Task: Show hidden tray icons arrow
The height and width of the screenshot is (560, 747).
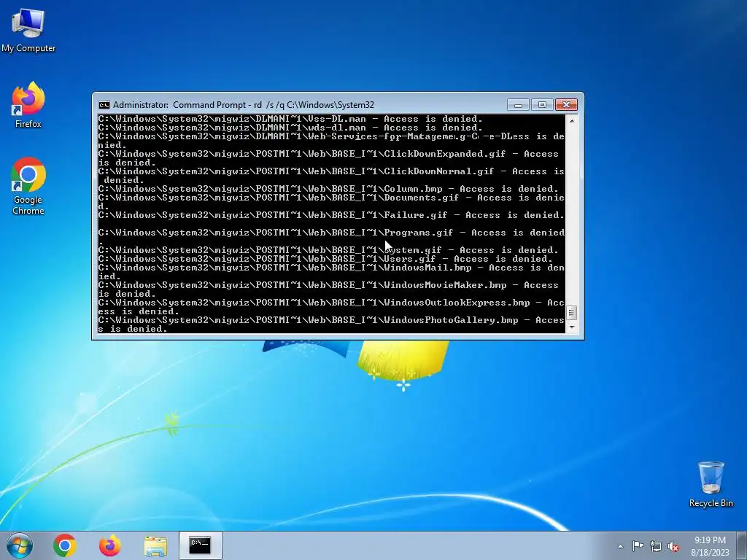Action: (620, 546)
